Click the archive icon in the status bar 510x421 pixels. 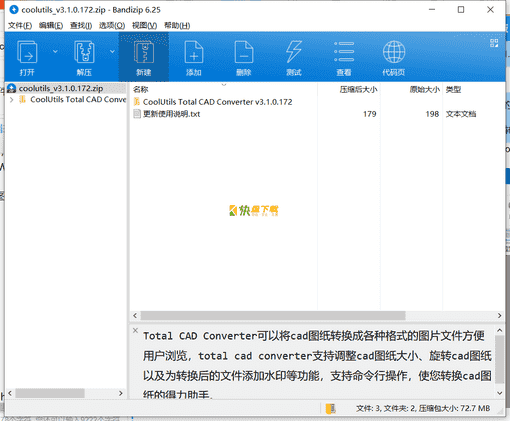coord(331,408)
